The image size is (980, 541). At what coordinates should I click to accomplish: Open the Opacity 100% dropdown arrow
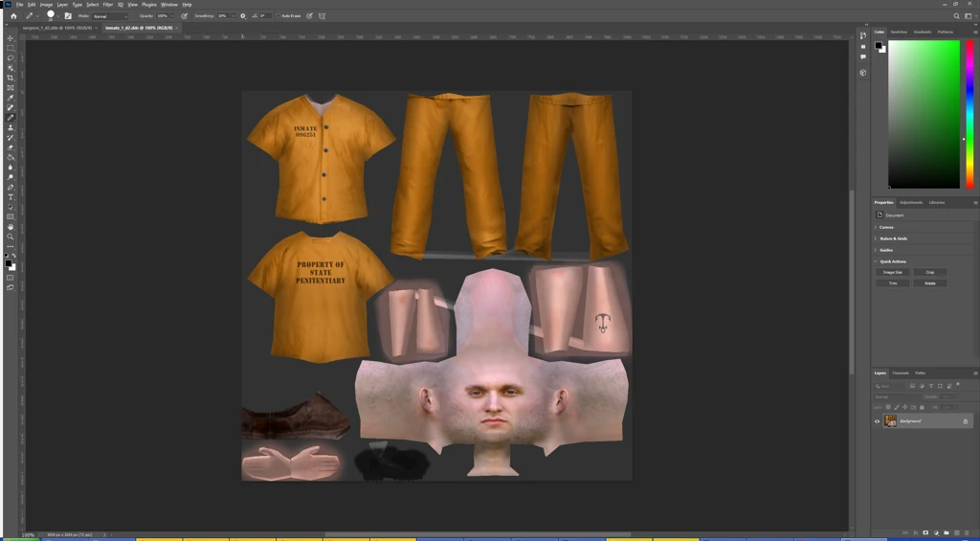pos(172,16)
